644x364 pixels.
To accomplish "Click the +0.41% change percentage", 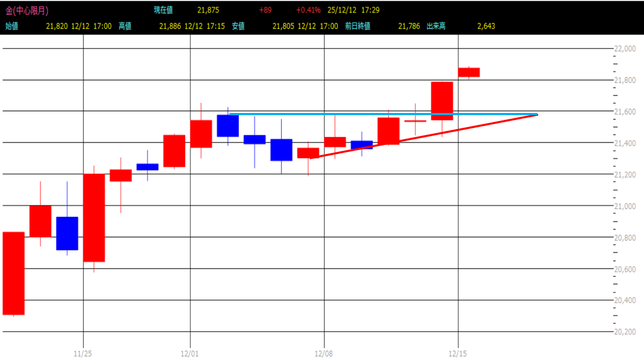I will [309, 10].
